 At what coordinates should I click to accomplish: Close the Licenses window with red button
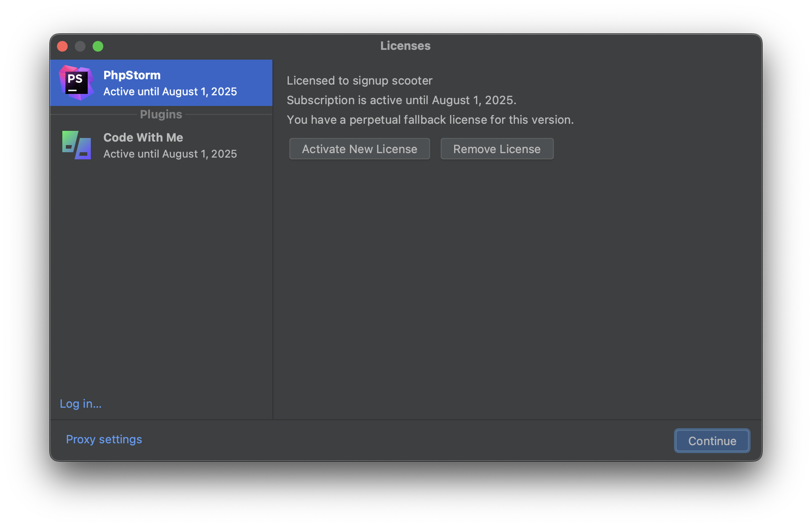point(62,46)
